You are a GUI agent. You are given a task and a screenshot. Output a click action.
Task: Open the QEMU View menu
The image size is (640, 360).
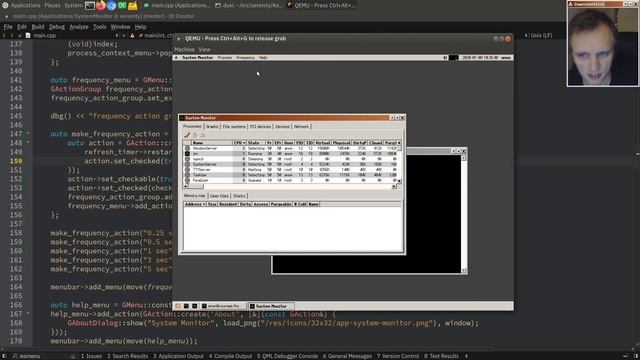click(204, 49)
